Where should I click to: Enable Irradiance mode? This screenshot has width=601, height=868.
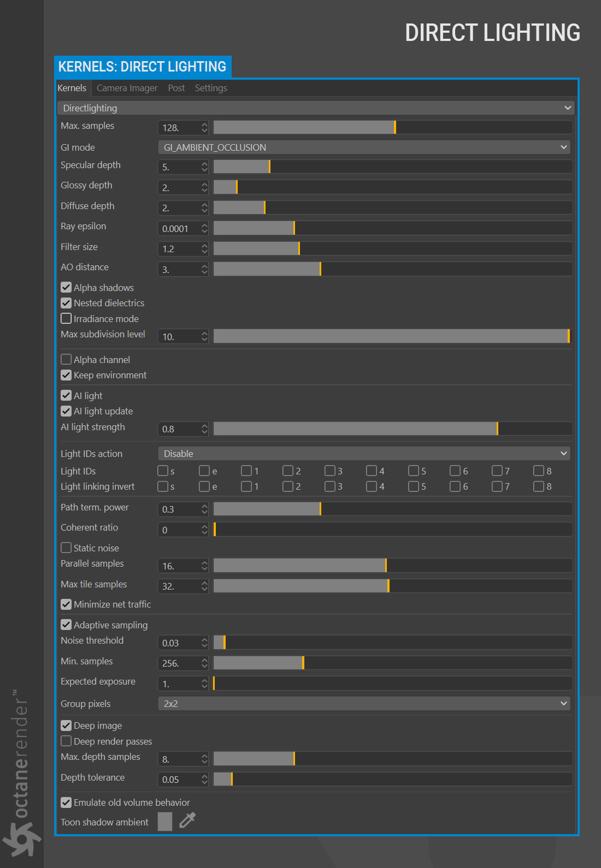pyautogui.click(x=66, y=318)
